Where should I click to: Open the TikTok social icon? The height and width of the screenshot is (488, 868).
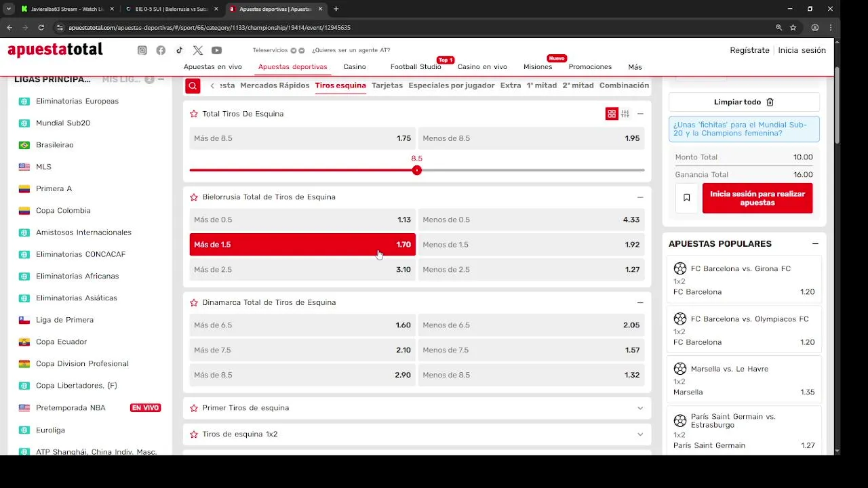click(179, 50)
